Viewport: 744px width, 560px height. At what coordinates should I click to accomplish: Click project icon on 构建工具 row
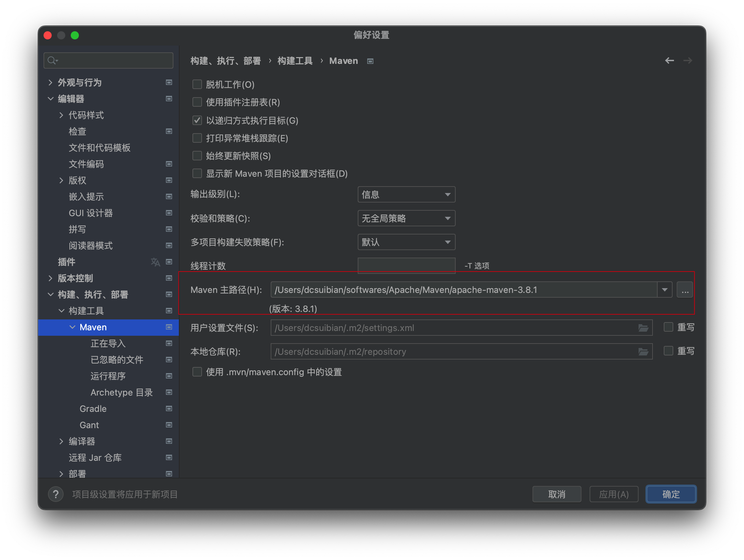pos(169,311)
